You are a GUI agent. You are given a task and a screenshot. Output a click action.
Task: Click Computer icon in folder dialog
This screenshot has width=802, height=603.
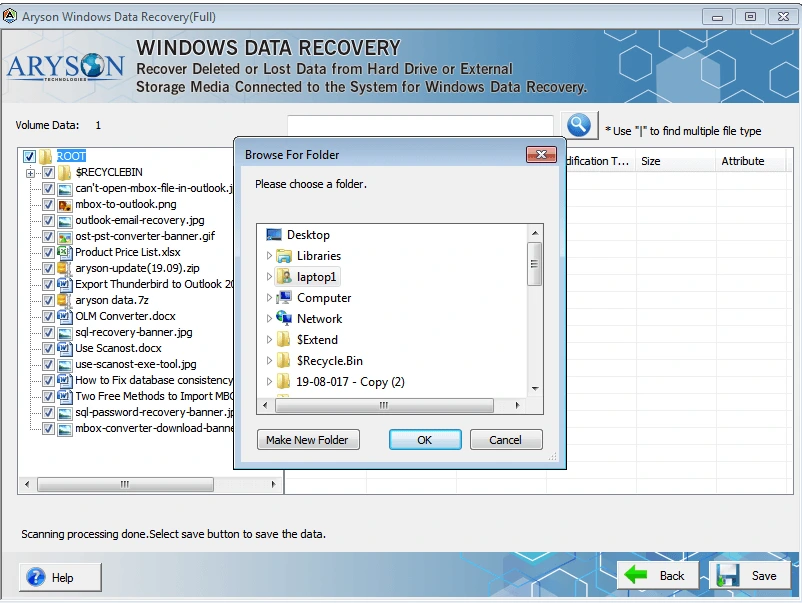[284, 298]
